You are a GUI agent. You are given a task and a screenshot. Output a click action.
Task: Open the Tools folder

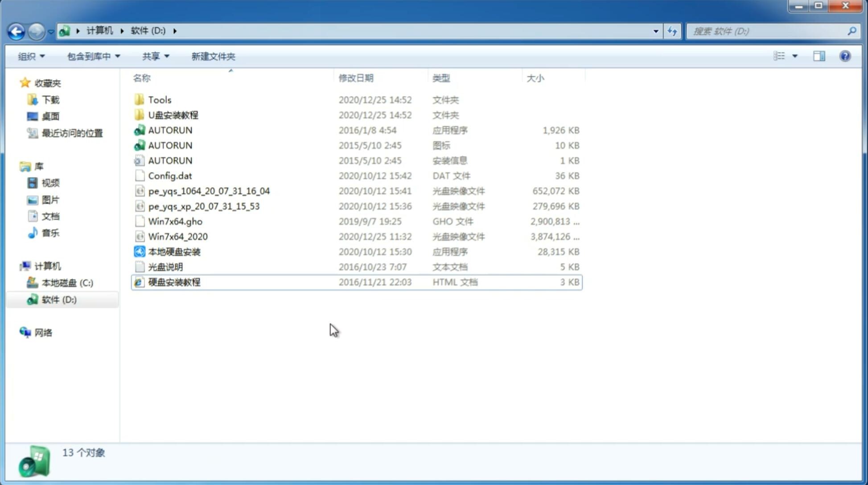(159, 99)
